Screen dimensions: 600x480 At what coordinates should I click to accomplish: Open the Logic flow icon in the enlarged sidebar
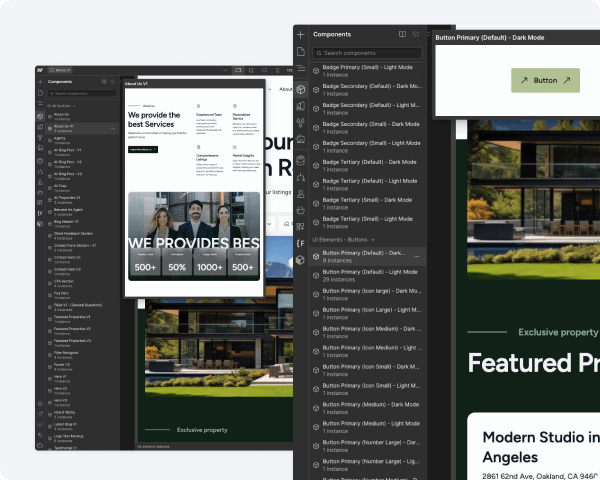tap(301, 177)
